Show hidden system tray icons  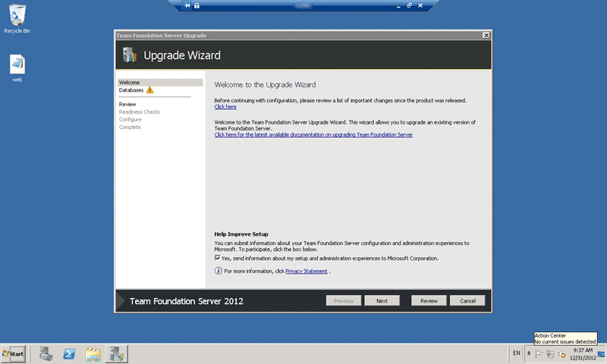pos(529,353)
